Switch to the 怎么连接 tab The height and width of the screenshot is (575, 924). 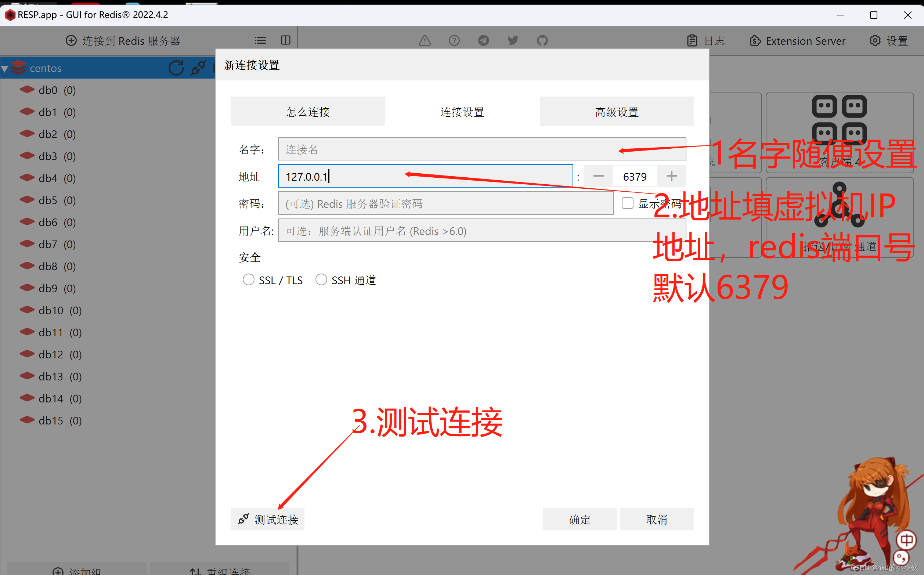click(x=308, y=111)
